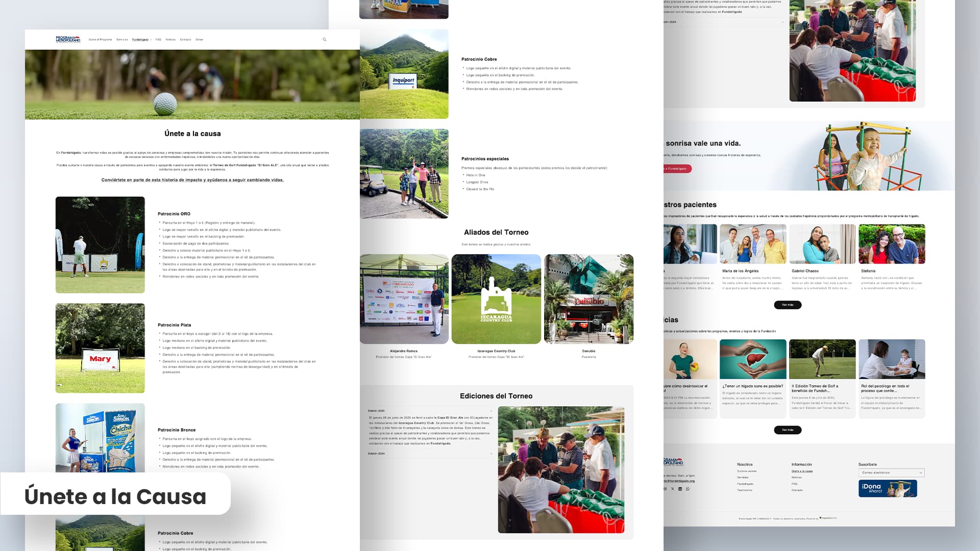Open the Chicha stand photo for Patrocinio Bronce

pyautogui.click(x=100, y=438)
